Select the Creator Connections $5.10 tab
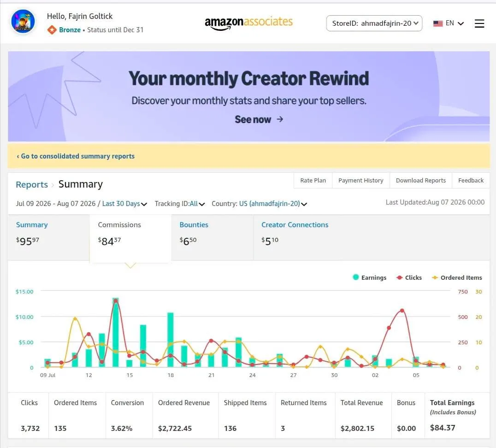The width and height of the screenshot is (496, 448). 295,237
